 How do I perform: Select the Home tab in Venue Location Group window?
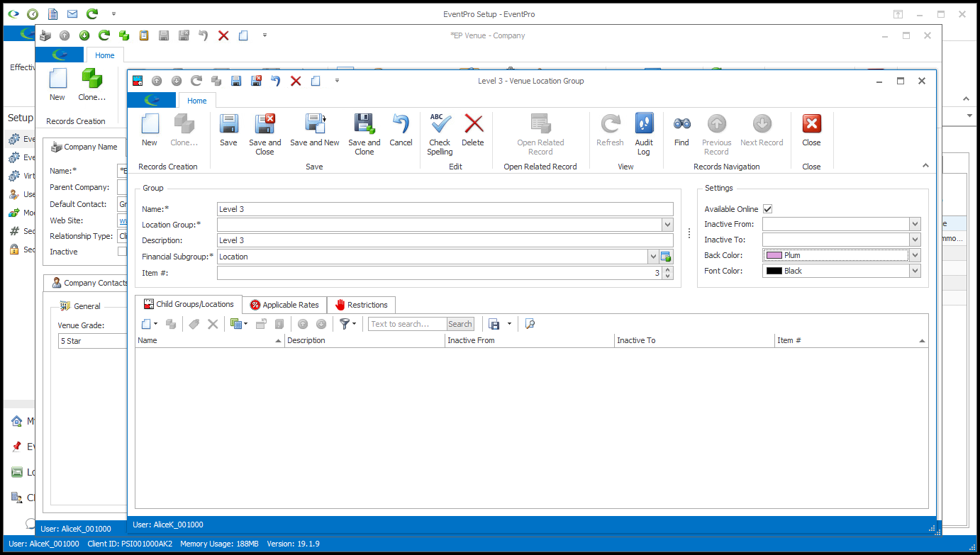(x=197, y=101)
